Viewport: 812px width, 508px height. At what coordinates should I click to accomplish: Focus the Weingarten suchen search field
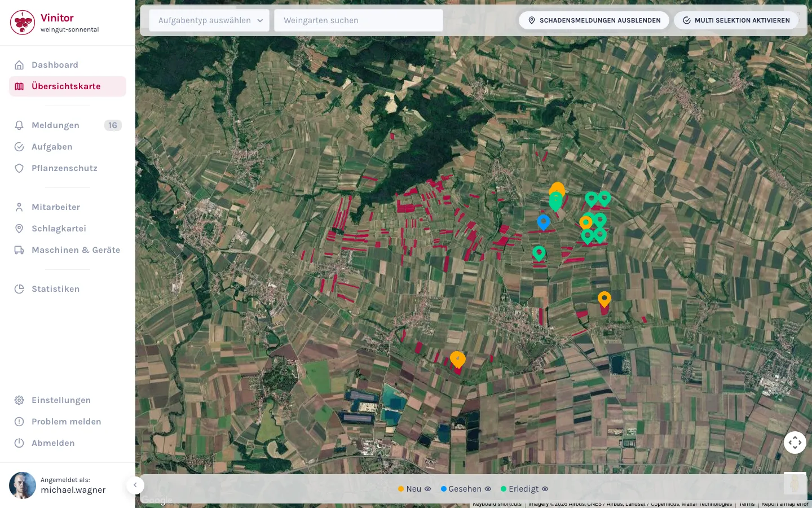(359, 20)
